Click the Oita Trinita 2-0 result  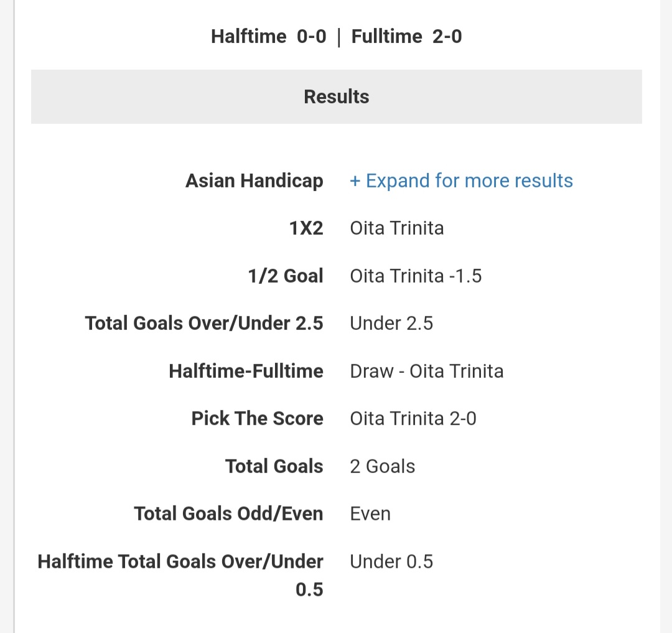click(413, 418)
